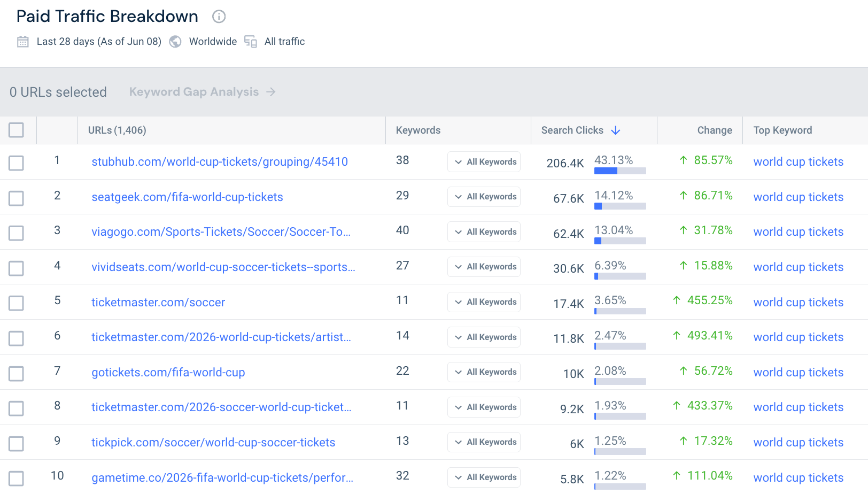Check the box for row 6 ticketmaster artist URL
868x494 pixels.
(16, 338)
